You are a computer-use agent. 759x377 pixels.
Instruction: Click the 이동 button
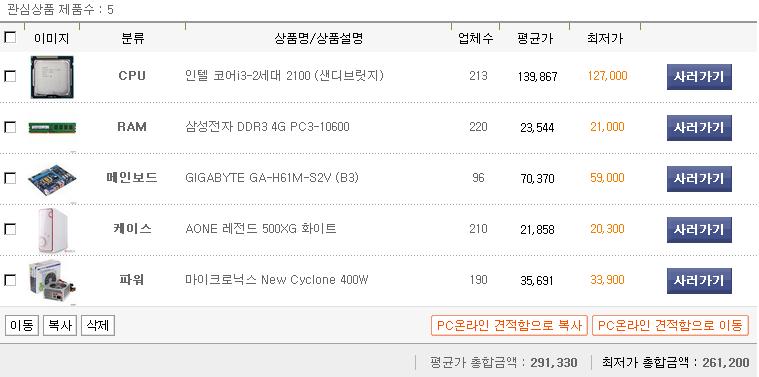22,325
